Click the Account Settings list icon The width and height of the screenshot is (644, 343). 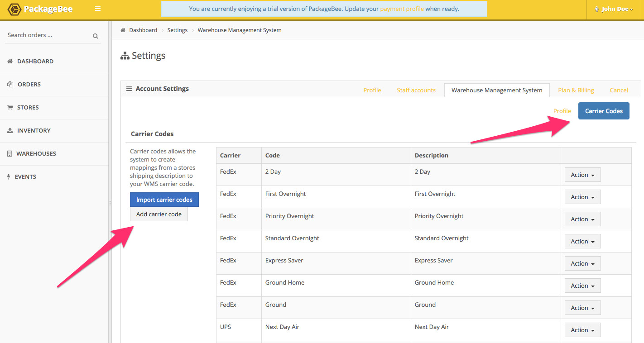pyautogui.click(x=129, y=89)
